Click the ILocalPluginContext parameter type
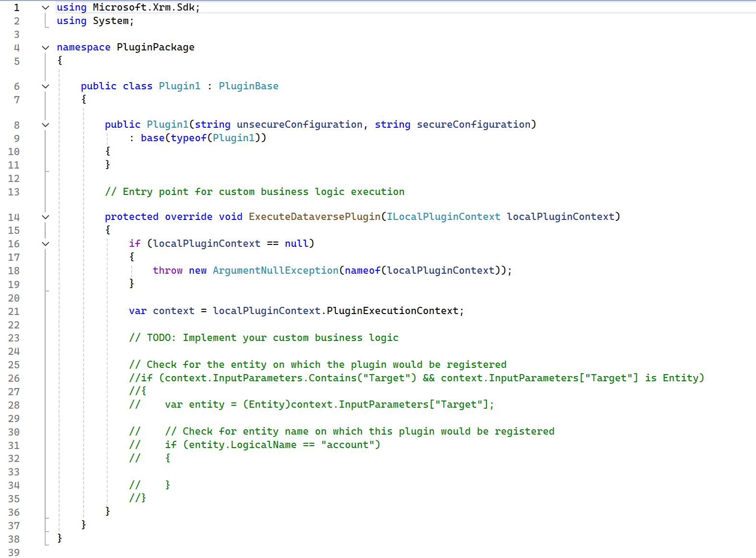 click(443, 217)
